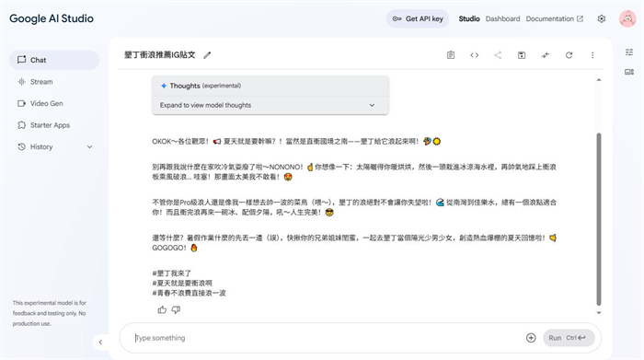644x360 pixels.
Task: Click the Thoughts (experimental) header
Action: point(270,86)
